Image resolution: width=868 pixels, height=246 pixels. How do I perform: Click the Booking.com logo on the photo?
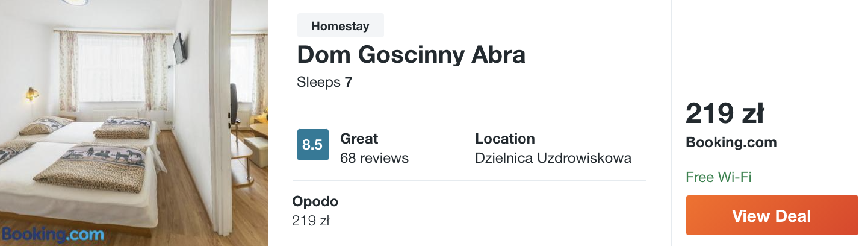pos(52,234)
